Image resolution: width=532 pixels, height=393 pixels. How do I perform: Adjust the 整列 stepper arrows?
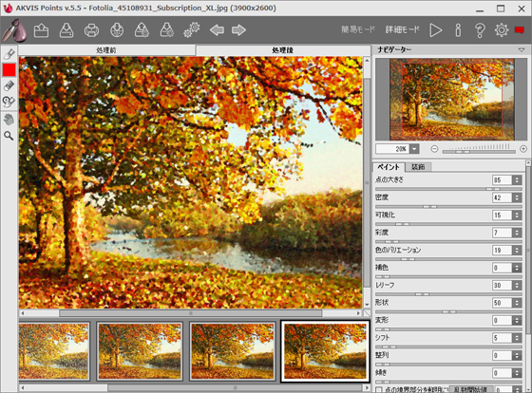tap(517, 356)
